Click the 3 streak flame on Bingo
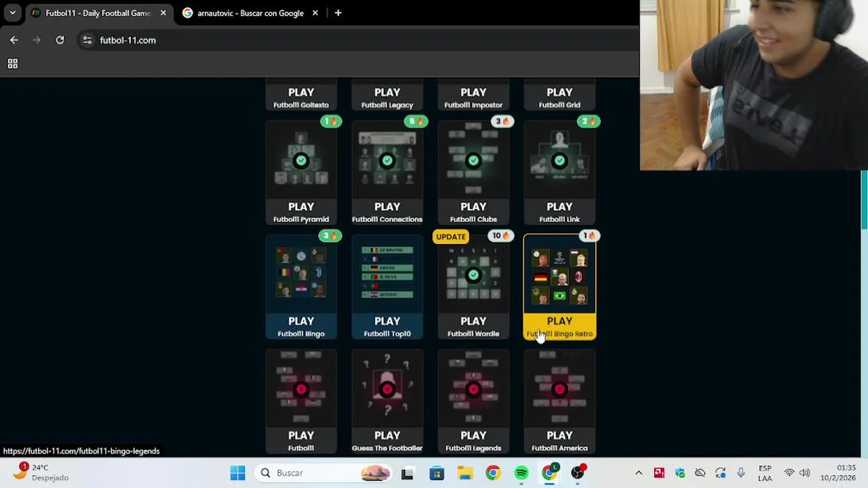This screenshot has height=488, width=868. pyautogui.click(x=330, y=236)
